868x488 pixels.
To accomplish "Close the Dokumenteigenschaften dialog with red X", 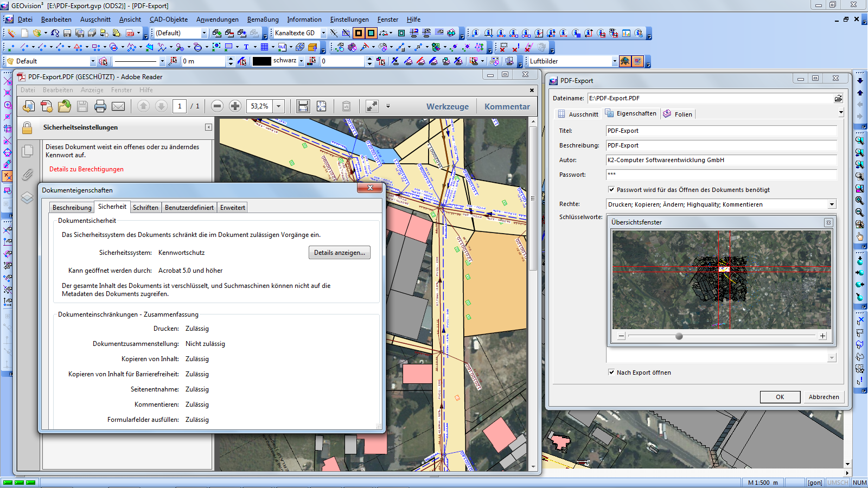I will point(370,188).
